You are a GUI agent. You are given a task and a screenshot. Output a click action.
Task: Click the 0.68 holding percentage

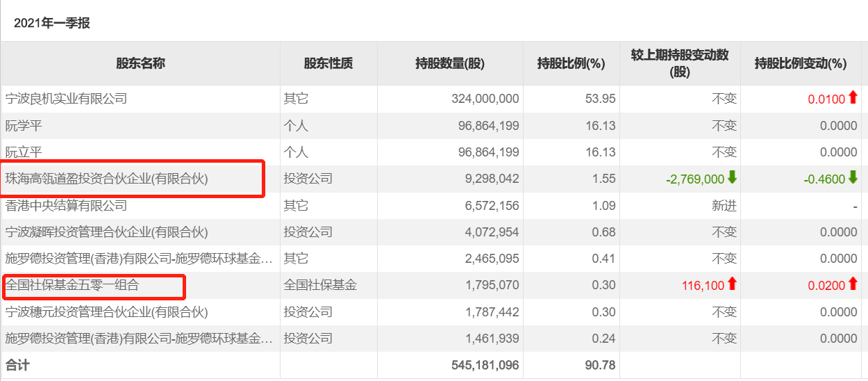coord(604,232)
